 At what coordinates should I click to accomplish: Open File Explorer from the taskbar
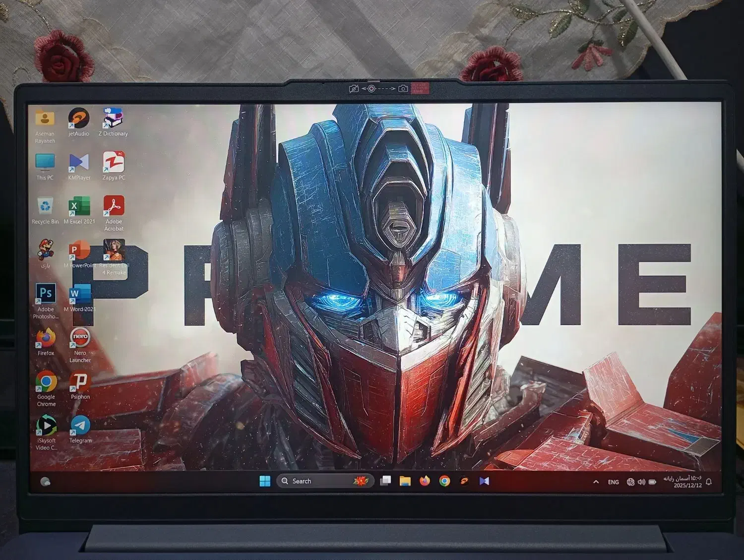click(x=404, y=481)
